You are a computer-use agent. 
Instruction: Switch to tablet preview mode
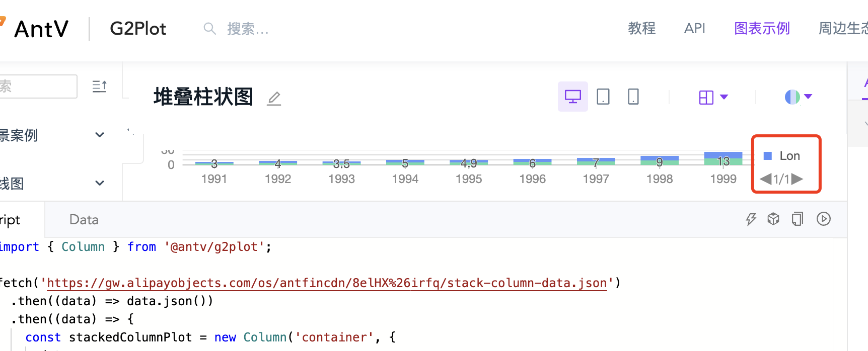pyautogui.click(x=603, y=96)
